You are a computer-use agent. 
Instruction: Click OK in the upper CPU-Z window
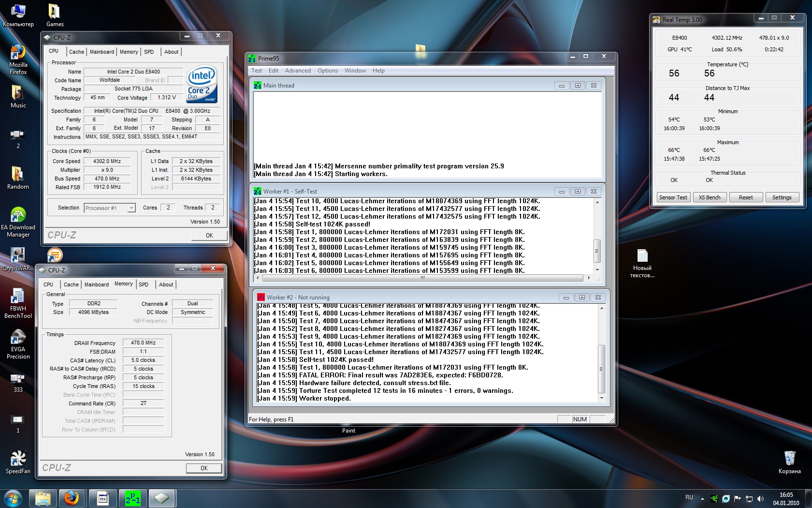point(209,236)
